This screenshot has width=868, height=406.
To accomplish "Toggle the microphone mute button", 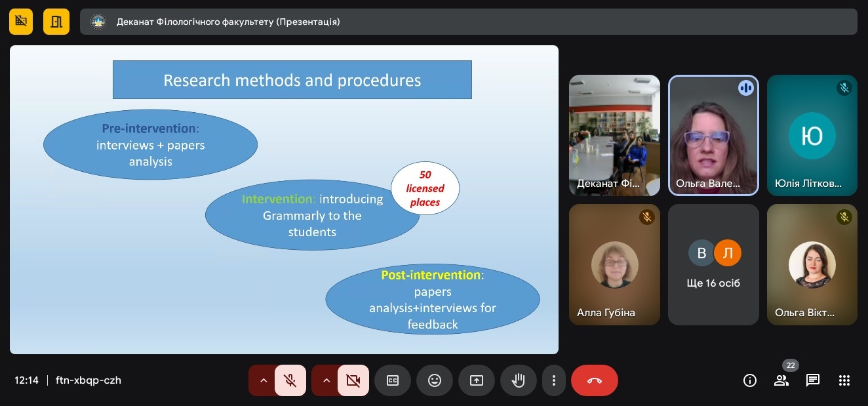I will 290,380.
